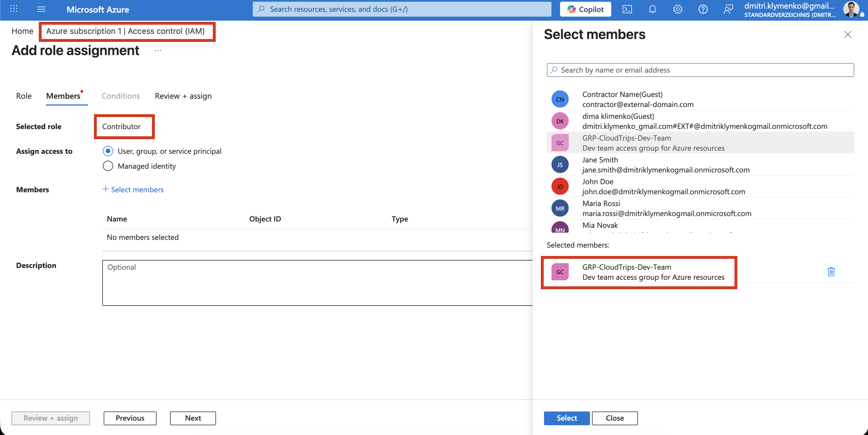Image resolution: width=868 pixels, height=435 pixels.
Task: Click the DK avatar for dima klimenko
Action: (560, 121)
